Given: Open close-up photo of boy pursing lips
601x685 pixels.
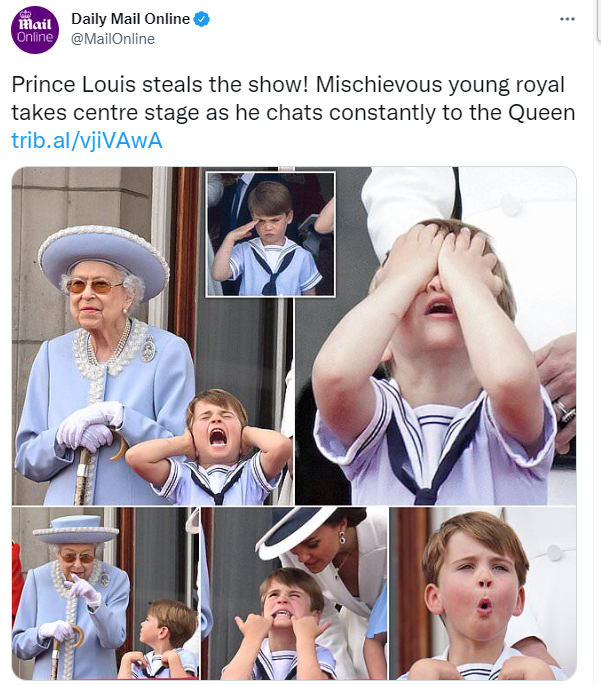Looking at the screenshot, I should (483, 593).
